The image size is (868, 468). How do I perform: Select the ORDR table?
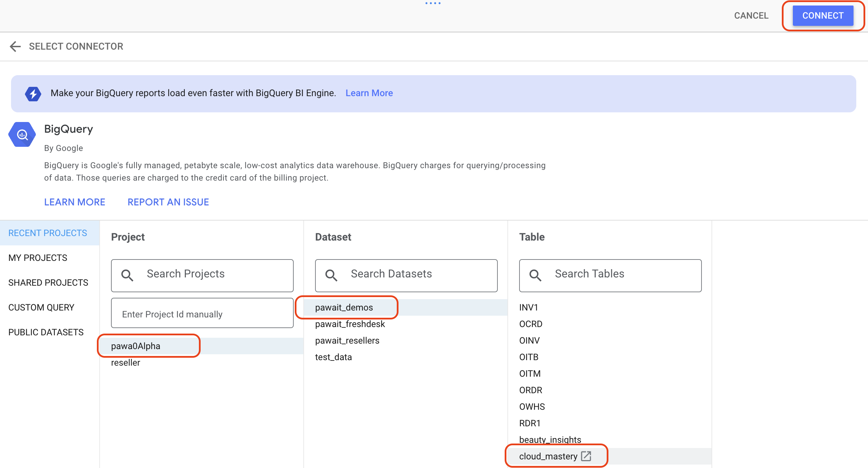[x=531, y=390]
